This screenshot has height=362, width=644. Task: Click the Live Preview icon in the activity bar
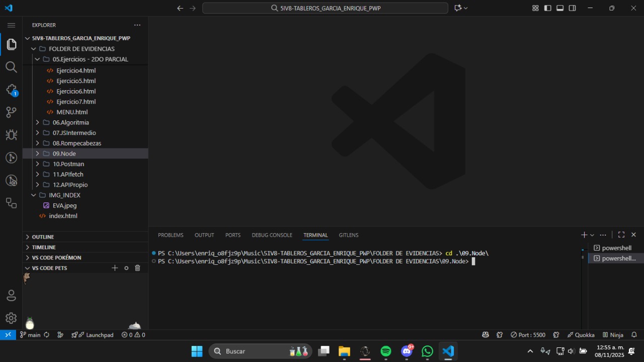pos(11,203)
